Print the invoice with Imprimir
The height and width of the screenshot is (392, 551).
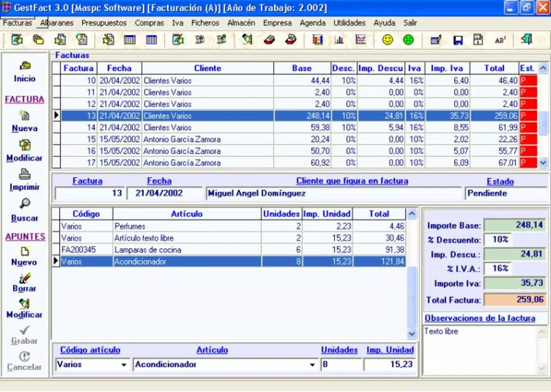(25, 180)
